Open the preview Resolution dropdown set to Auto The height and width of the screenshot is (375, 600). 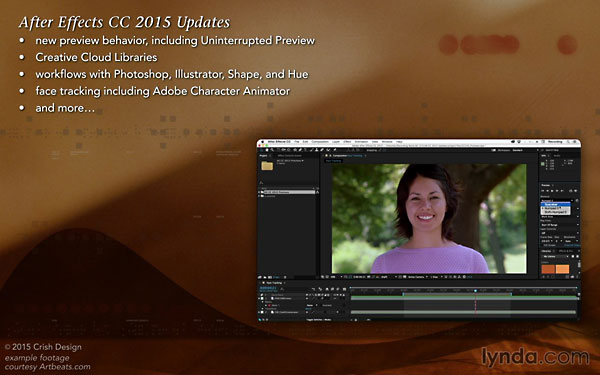tap(571, 241)
